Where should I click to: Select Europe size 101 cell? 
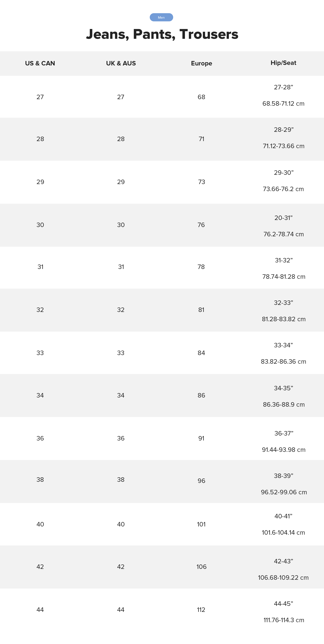tap(201, 524)
